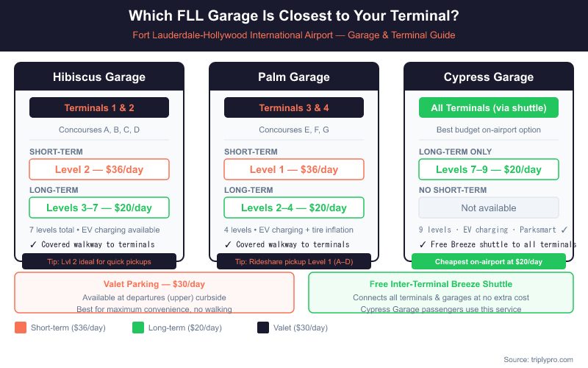Click the checkmark next to Free Breeze shuttle
The width and height of the screenshot is (588, 368).
tap(423, 244)
